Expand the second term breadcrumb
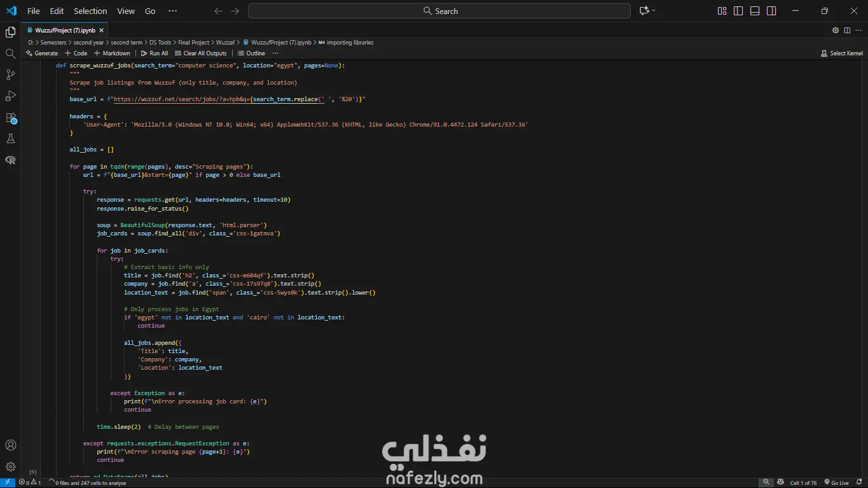The image size is (868, 488). pos(127,43)
